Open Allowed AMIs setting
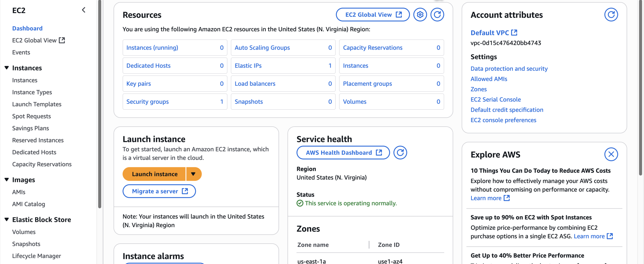Viewport: 644px width, 264px height. 489,79
